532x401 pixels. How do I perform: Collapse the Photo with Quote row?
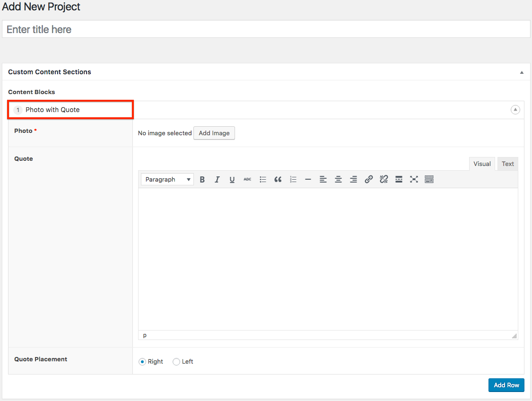[515, 110]
